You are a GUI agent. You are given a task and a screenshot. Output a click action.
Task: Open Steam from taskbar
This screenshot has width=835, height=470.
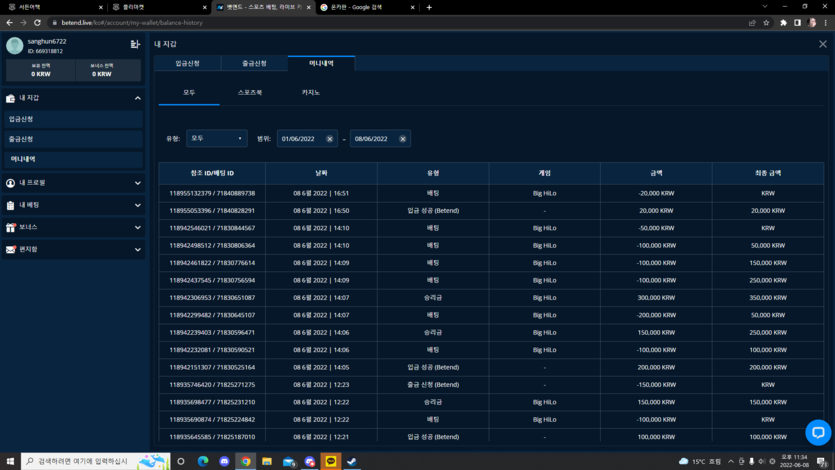tap(352, 461)
